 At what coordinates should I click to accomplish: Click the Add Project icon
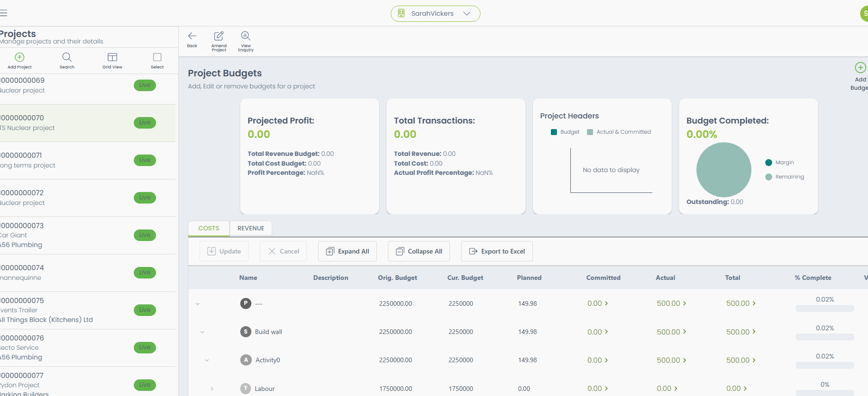[x=19, y=57]
